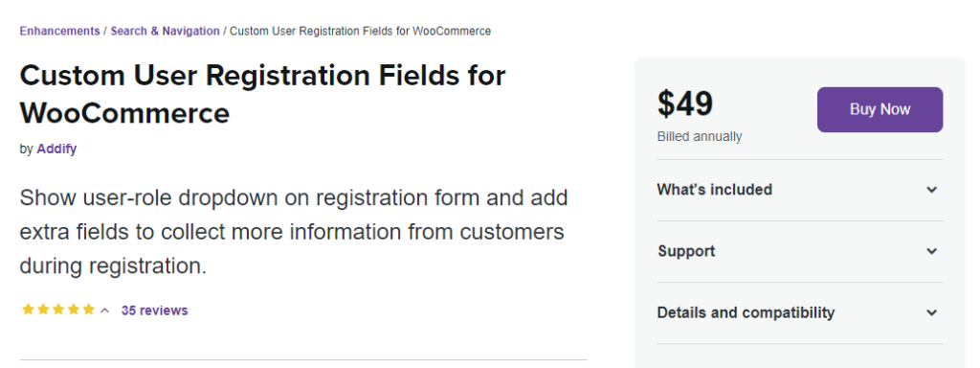
Task: Click the chevron arrow next to What's included
Action: click(x=932, y=190)
